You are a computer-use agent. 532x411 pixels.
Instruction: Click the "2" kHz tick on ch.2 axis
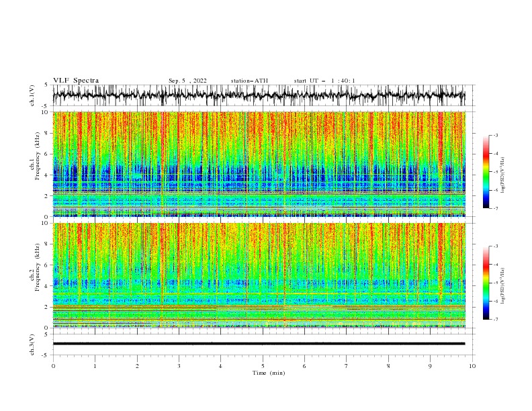click(x=46, y=307)
